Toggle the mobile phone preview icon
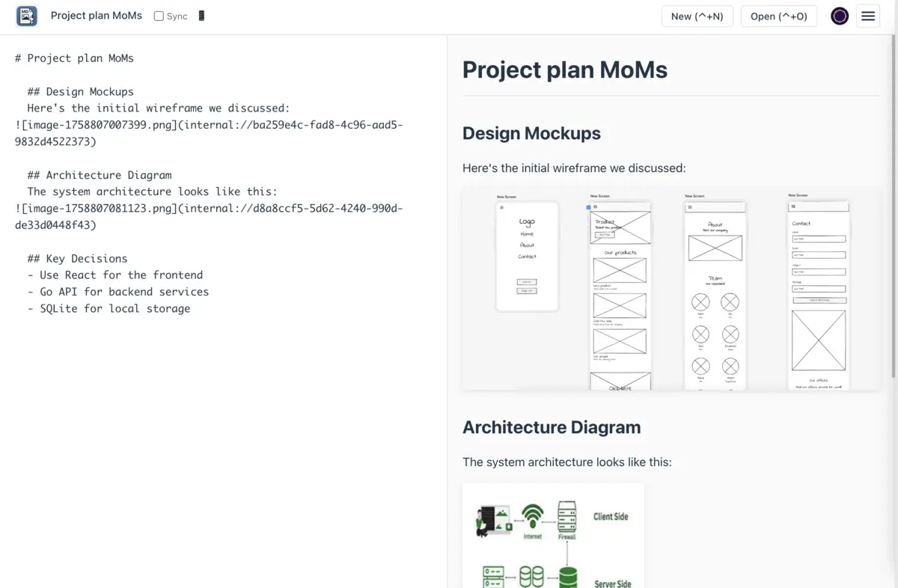This screenshot has height=588, width=898. tap(201, 15)
